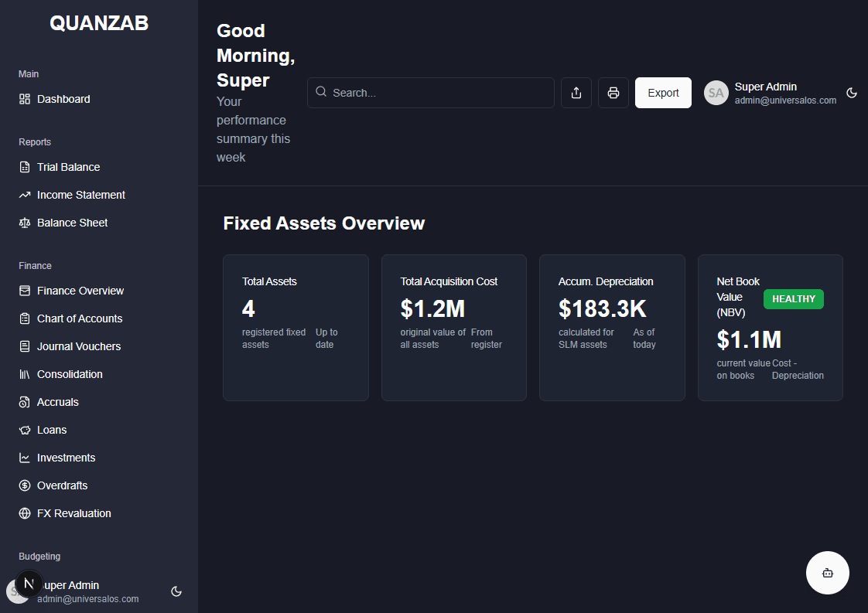Focus the Search input field
This screenshot has height=613, width=868.
click(431, 93)
